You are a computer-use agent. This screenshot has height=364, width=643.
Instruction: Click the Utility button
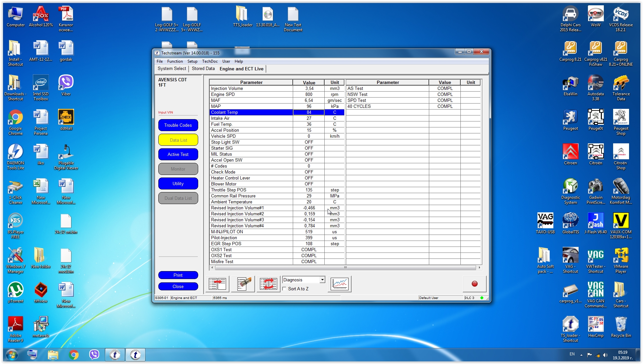pos(178,183)
